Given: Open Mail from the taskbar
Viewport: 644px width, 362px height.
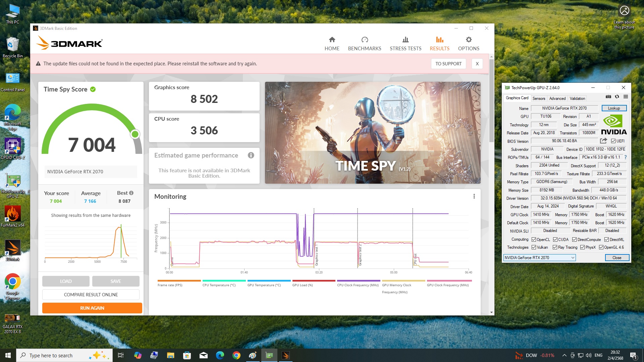Looking at the screenshot, I should [204, 355].
